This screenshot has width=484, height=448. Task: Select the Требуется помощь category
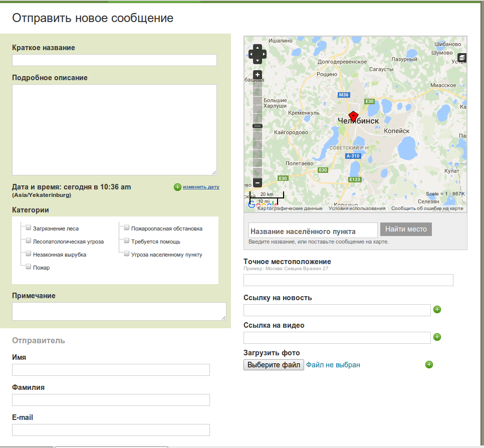click(127, 241)
